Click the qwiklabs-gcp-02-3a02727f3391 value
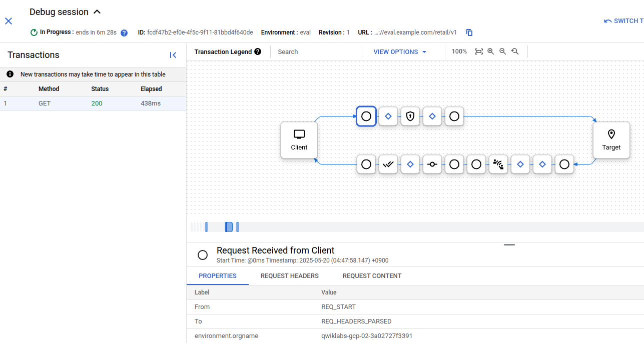The image size is (644, 343). [x=367, y=336]
